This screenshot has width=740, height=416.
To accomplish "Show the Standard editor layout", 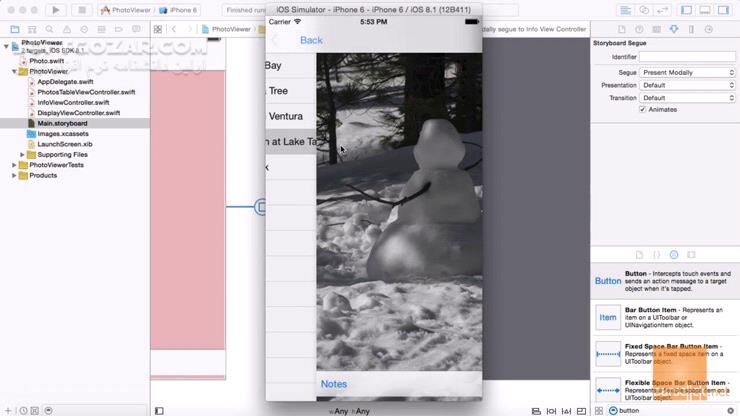I will point(625,10).
